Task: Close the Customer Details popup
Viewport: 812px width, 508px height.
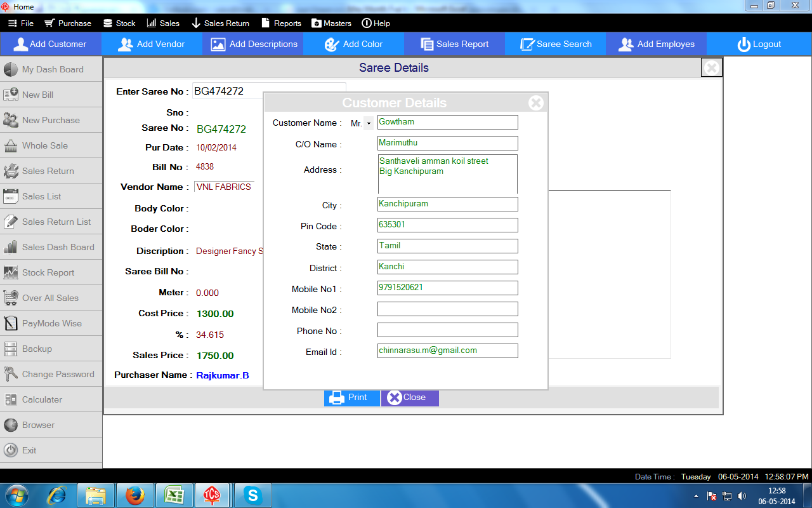Action: point(536,103)
